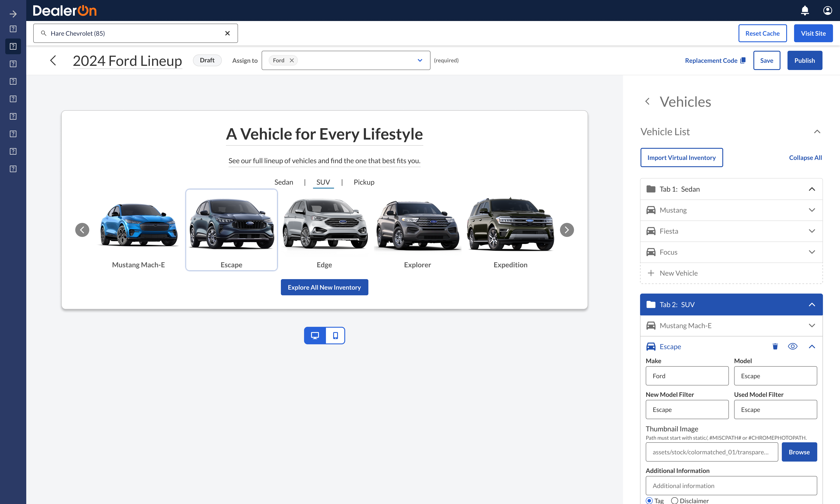
Task: Click the Save button
Action: [x=767, y=60]
